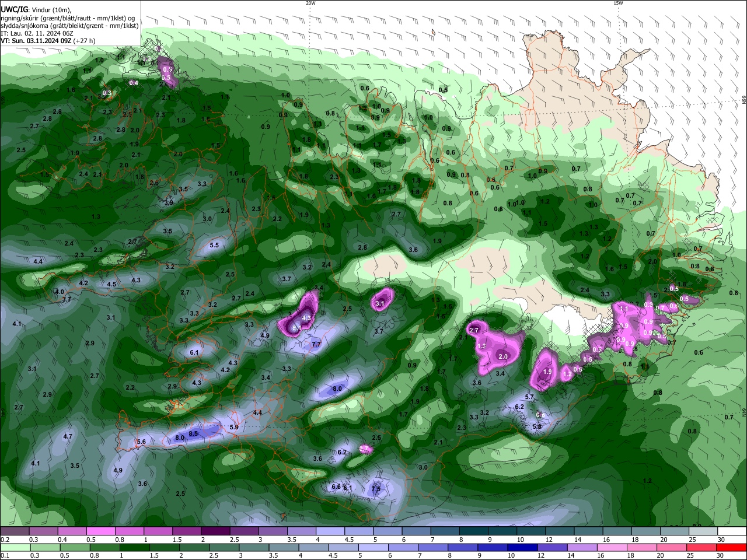This screenshot has width=747, height=560.
Task: Click the 'rigning/skúrir' legend description line
Action: (x=68, y=17)
